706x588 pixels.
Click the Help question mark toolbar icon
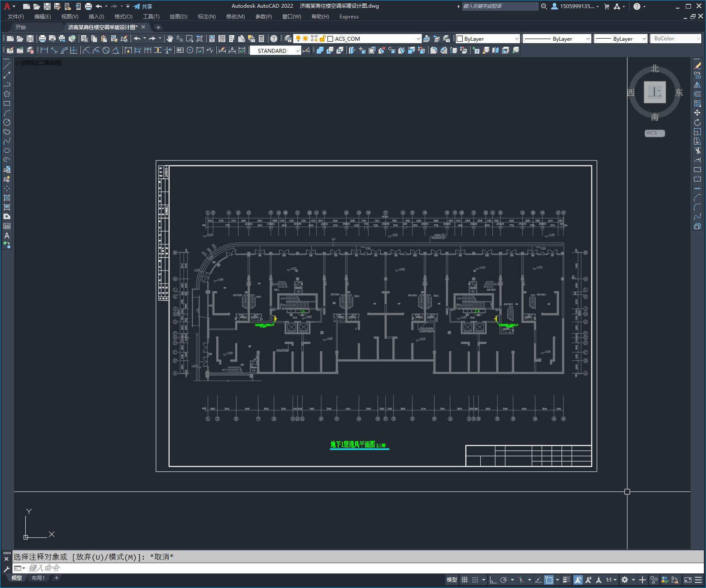tap(274, 39)
